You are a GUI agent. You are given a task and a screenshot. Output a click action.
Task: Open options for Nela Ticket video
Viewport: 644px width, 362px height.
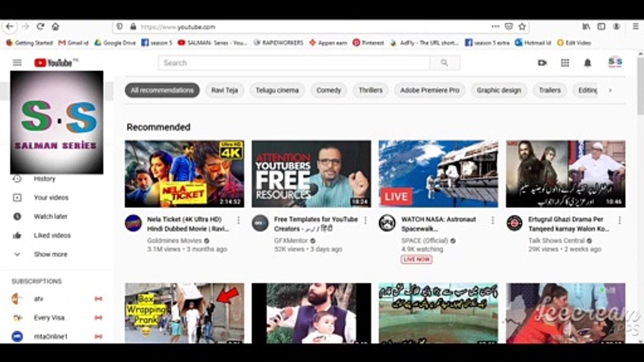coord(238,220)
